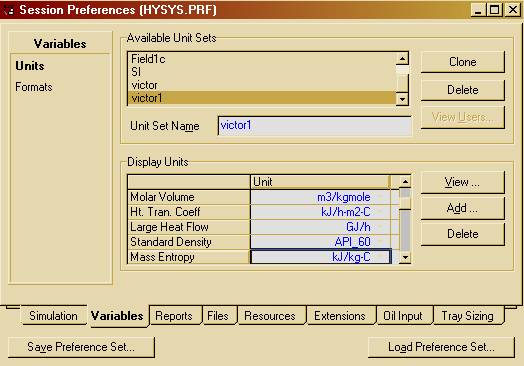
Task: Select the highlighted victor1 unit set
Action: (262, 98)
